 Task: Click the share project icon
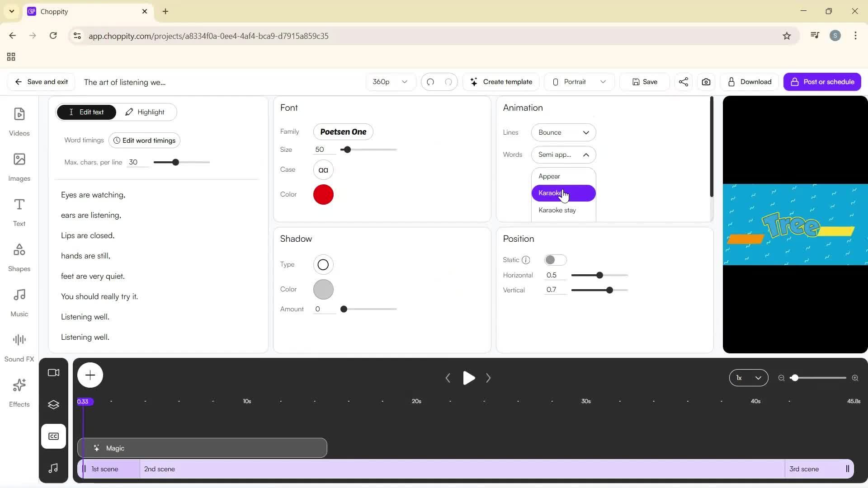point(683,82)
